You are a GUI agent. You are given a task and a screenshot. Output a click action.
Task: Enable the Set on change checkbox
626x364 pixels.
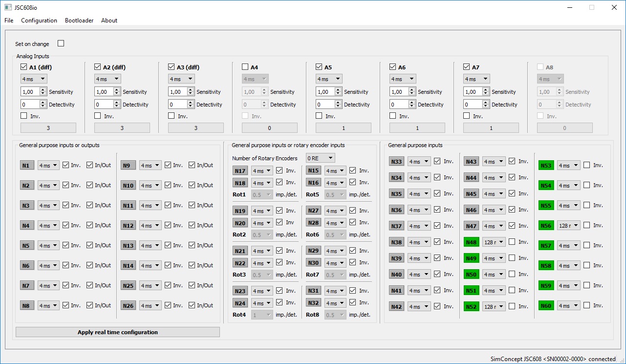(x=61, y=43)
